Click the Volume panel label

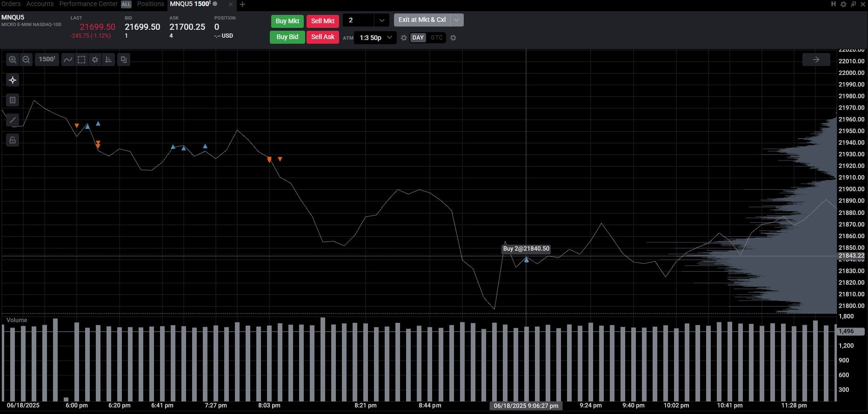click(x=17, y=320)
